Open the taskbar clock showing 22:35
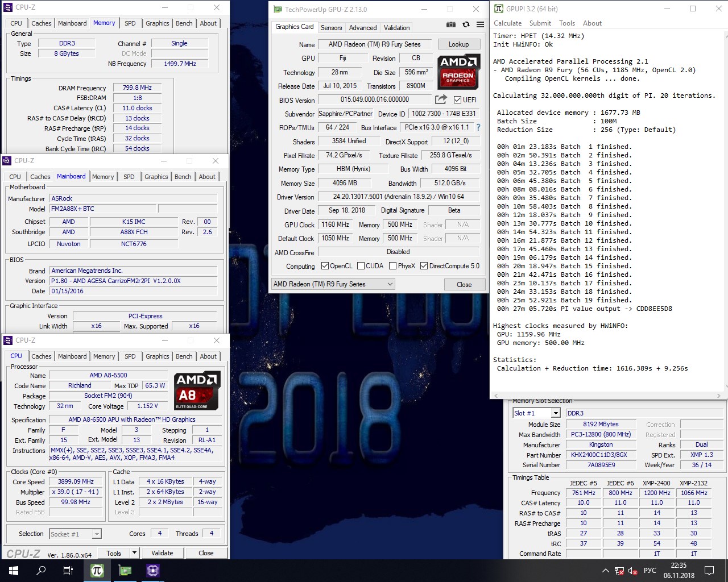The image size is (728, 582). [x=679, y=571]
